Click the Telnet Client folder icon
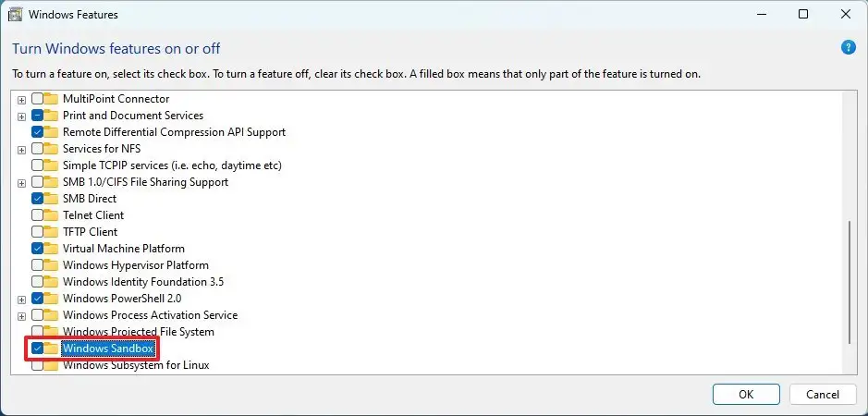Screen dimensions: 868x416 pyautogui.click(x=52, y=215)
